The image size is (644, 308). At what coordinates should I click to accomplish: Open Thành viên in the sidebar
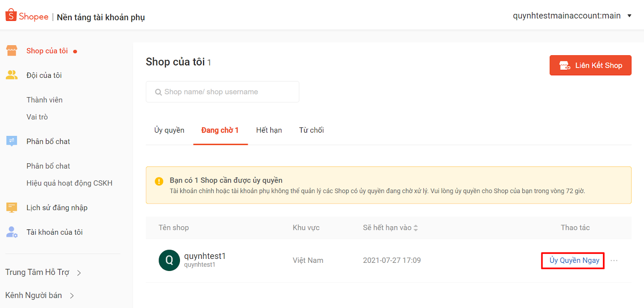(x=44, y=100)
